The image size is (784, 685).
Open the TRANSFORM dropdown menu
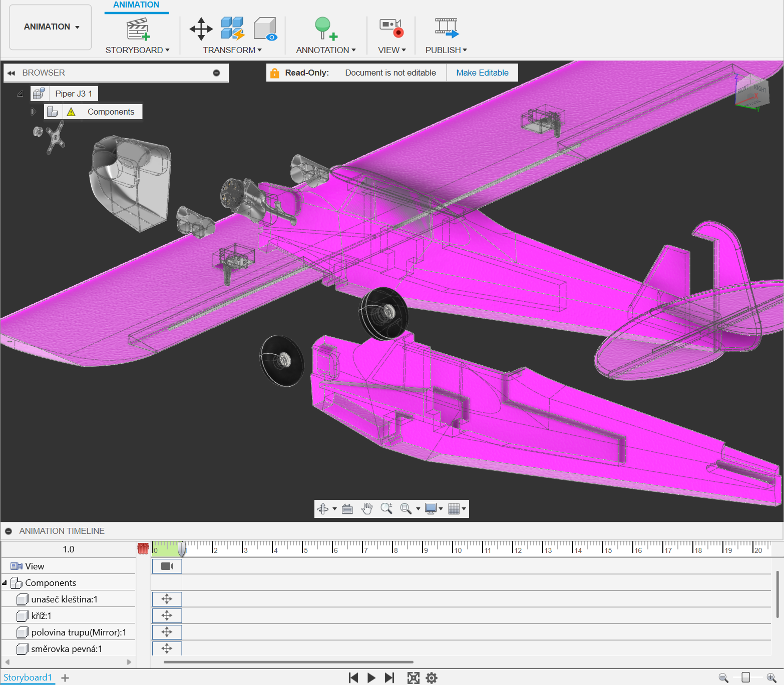click(232, 50)
